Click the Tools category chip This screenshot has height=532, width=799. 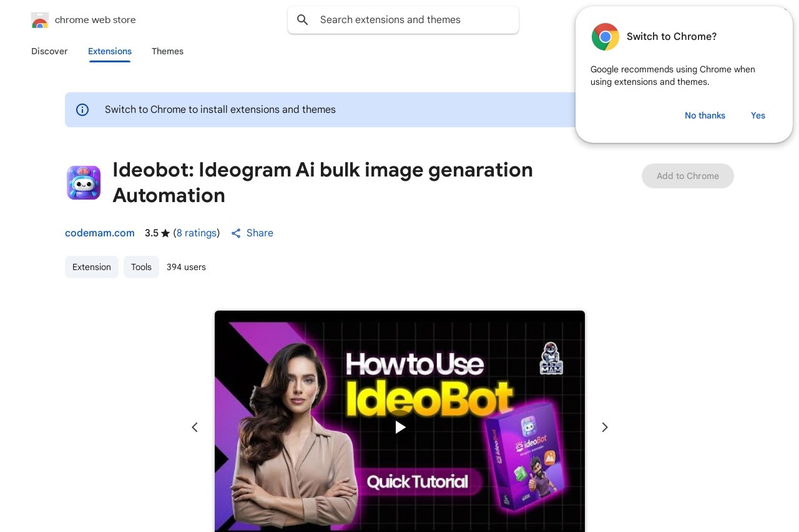[141, 267]
